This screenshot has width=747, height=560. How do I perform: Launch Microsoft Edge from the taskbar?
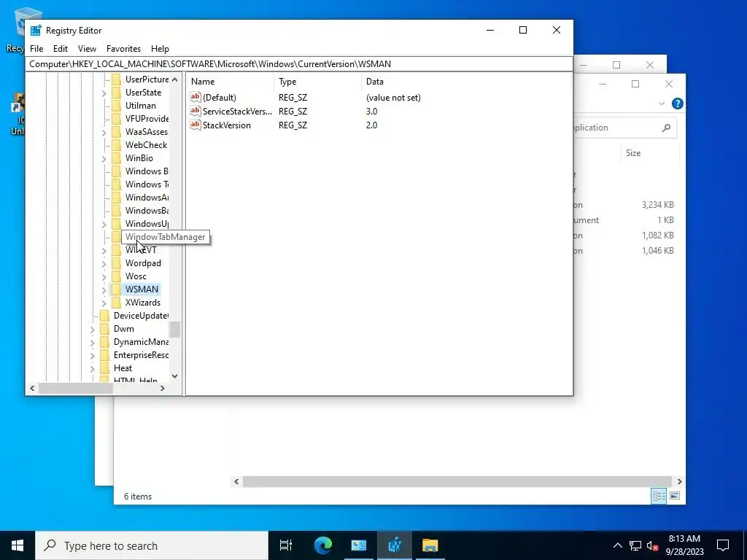pos(323,545)
